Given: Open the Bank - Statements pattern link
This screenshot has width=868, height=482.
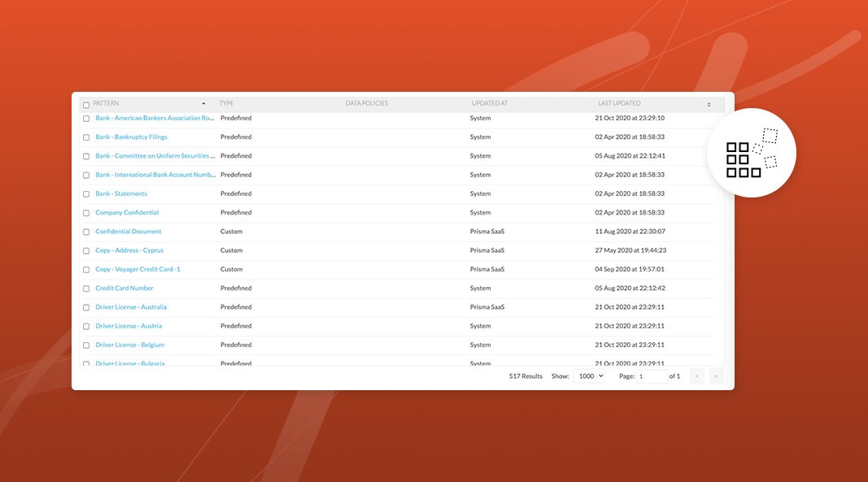Looking at the screenshot, I should click(121, 193).
